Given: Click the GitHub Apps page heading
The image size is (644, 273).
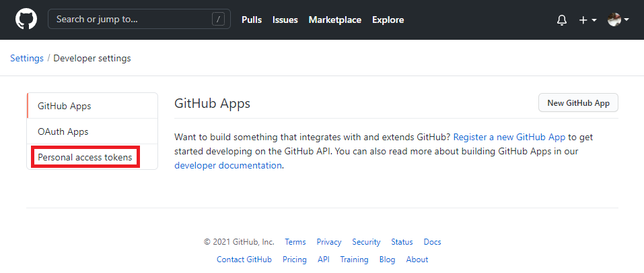Looking at the screenshot, I should click(x=213, y=103).
